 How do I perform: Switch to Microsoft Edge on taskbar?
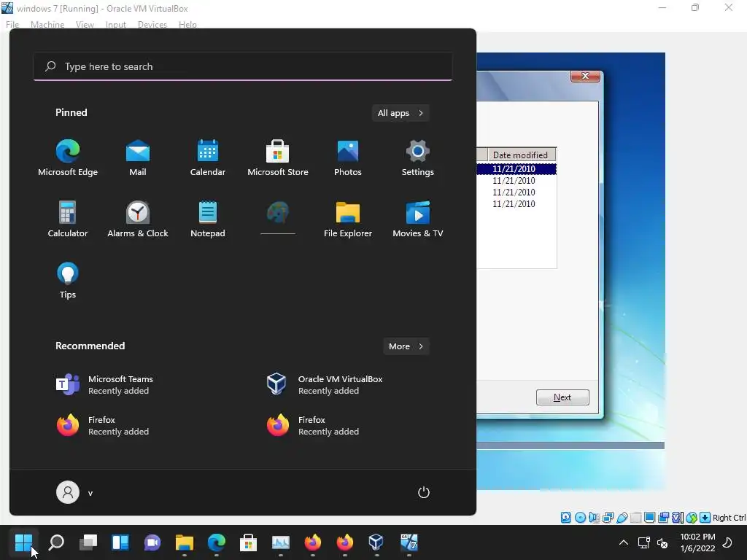[216, 542]
